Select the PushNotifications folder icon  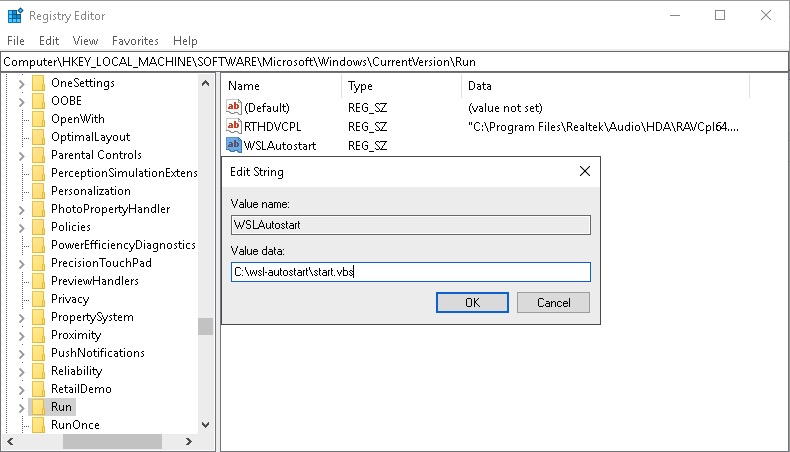(x=38, y=353)
